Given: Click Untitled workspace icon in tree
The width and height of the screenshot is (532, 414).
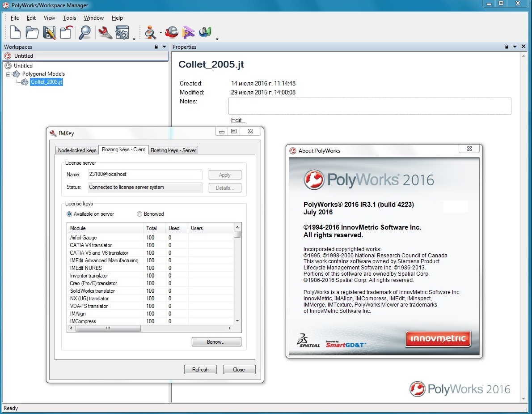Looking at the screenshot, I should (x=8, y=65).
